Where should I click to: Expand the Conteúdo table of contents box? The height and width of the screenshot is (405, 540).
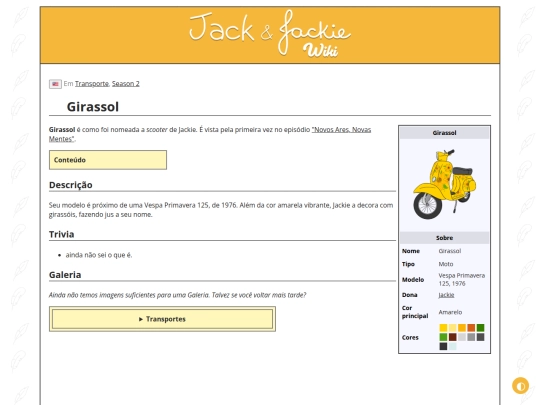(x=108, y=160)
